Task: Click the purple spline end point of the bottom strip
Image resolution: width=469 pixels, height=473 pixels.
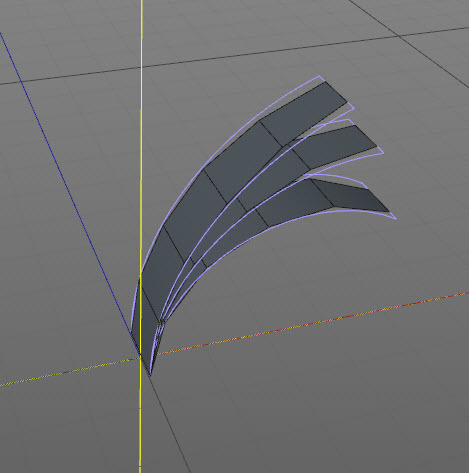Action: tap(396, 219)
